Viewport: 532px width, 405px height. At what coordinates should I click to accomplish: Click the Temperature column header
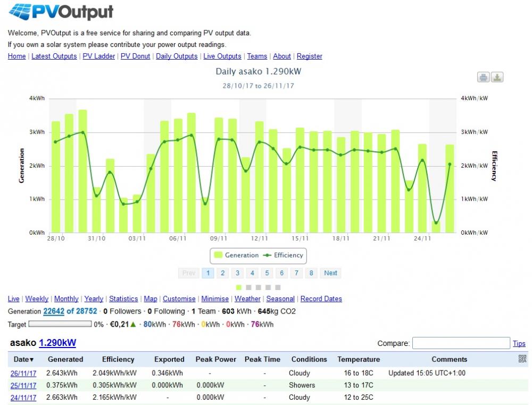click(359, 359)
